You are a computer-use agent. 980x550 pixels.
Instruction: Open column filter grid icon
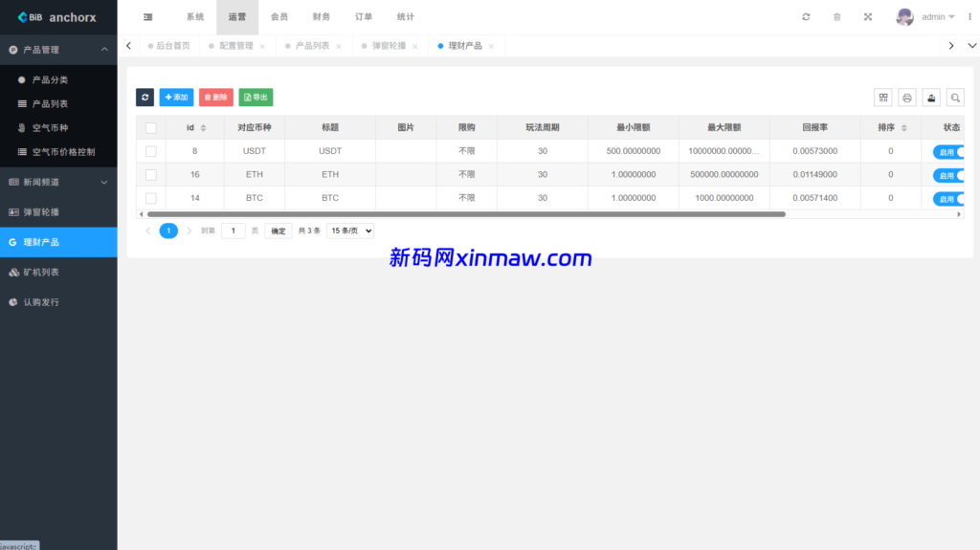tap(883, 98)
